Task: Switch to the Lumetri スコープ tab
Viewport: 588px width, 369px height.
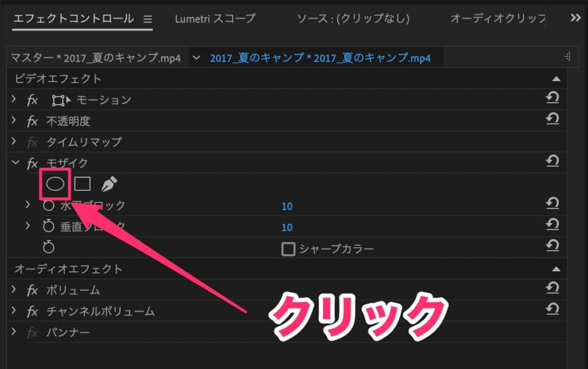Action: [215, 18]
